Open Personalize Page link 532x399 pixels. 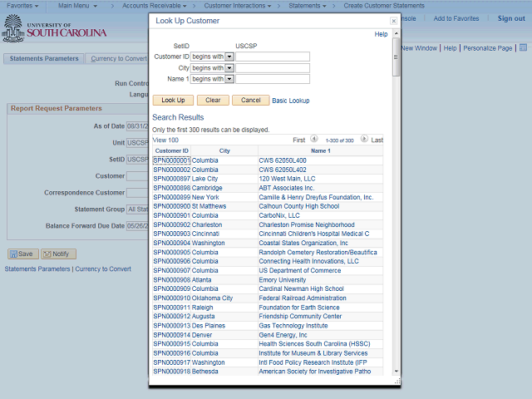click(x=488, y=48)
